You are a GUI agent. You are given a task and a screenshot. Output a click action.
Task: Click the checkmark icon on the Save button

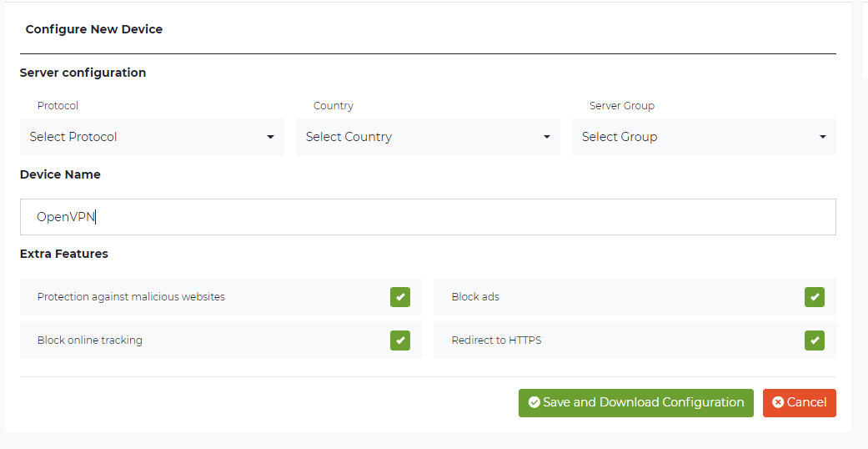click(x=534, y=402)
